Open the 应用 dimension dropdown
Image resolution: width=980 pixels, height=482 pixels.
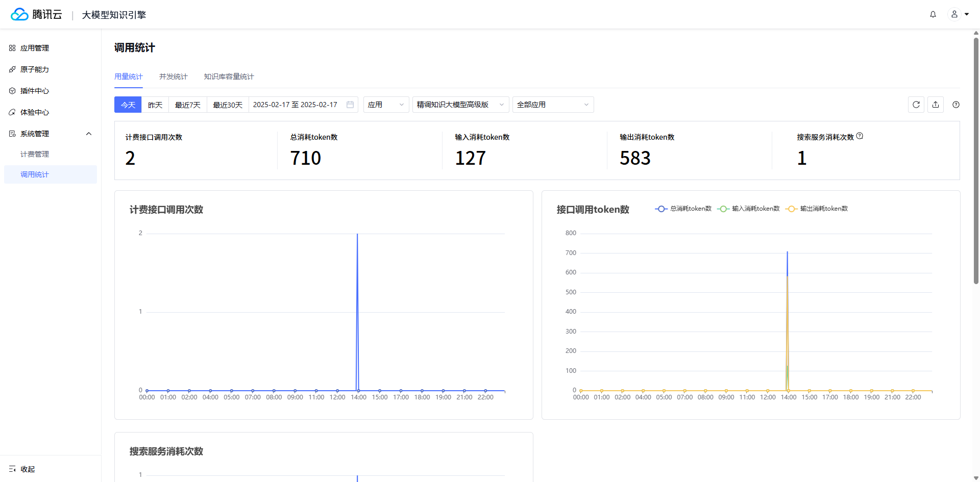coord(386,105)
